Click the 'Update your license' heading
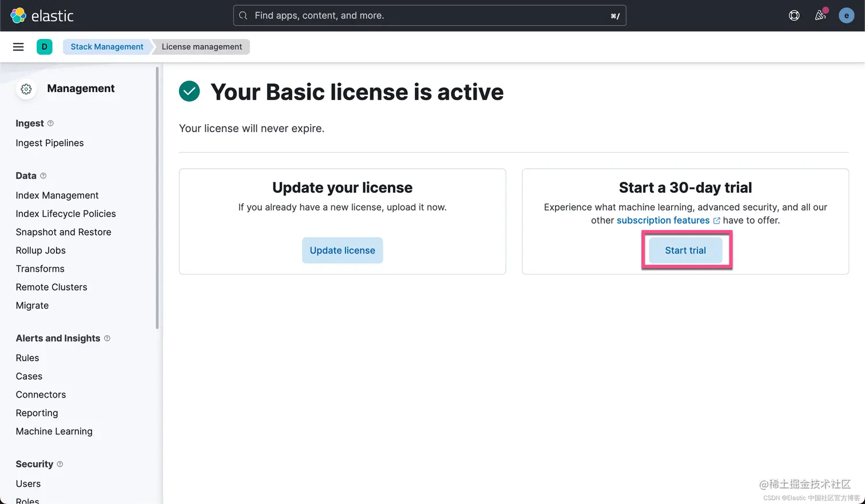Screen dimensions: 865x504 pos(342,188)
